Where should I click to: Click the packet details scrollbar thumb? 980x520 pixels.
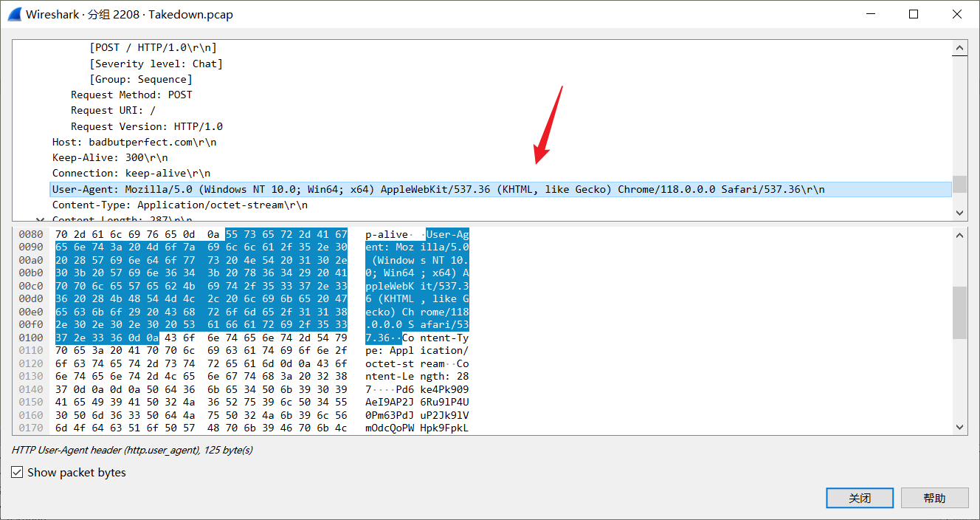(x=960, y=183)
